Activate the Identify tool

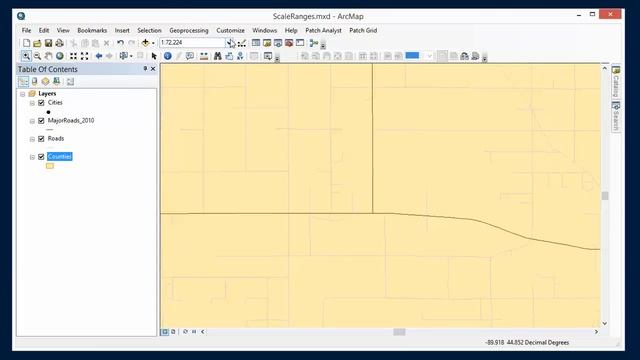tap(167, 56)
